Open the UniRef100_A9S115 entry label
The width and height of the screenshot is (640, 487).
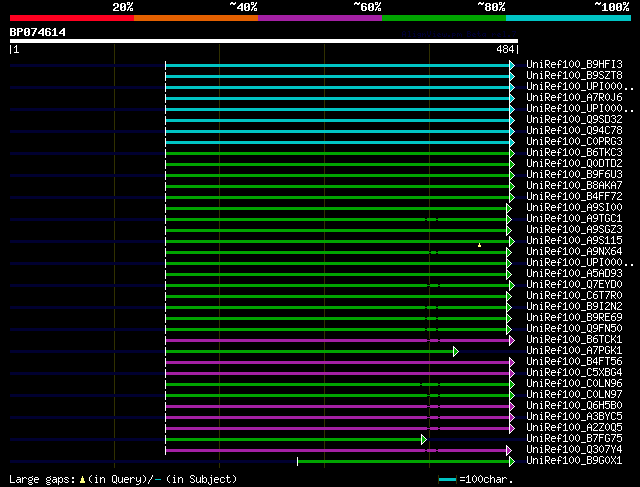point(574,241)
